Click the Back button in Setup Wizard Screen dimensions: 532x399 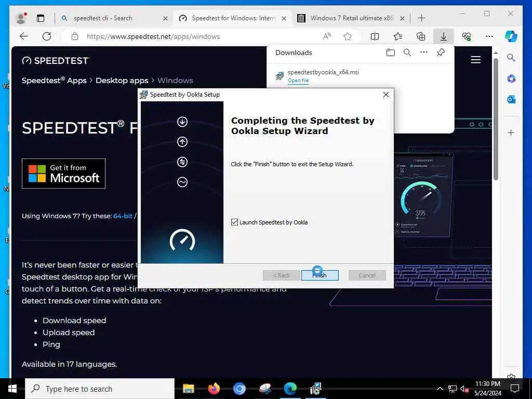(x=281, y=275)
